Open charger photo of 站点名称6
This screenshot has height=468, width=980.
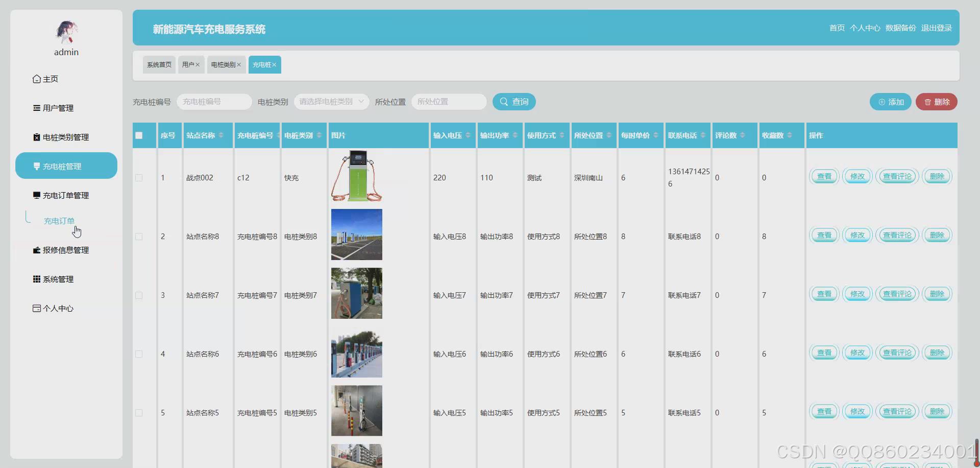[x=357, y=352]
